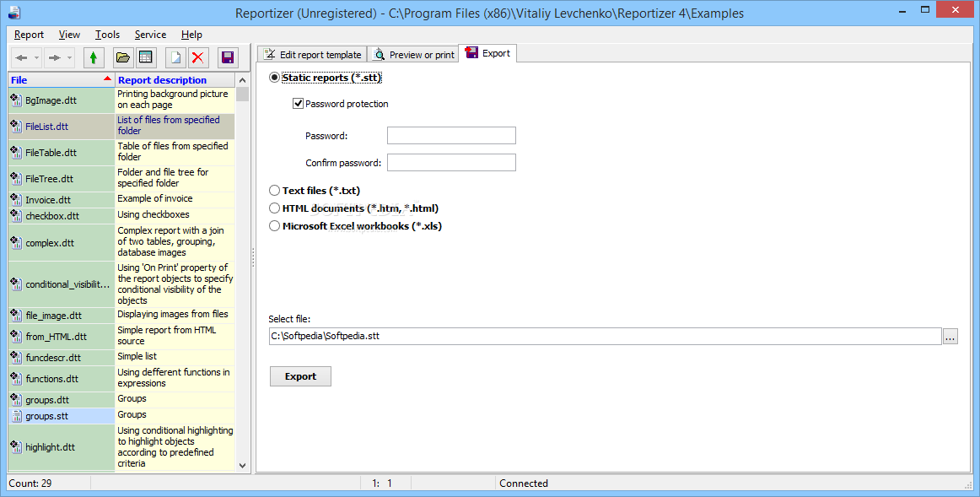980x497 pixels.
Task: Open the View menu
Action: point(69,35)
